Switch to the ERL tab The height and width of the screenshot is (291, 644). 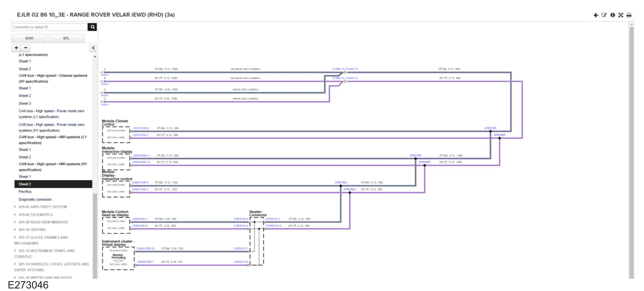click(x=66, y=38)
